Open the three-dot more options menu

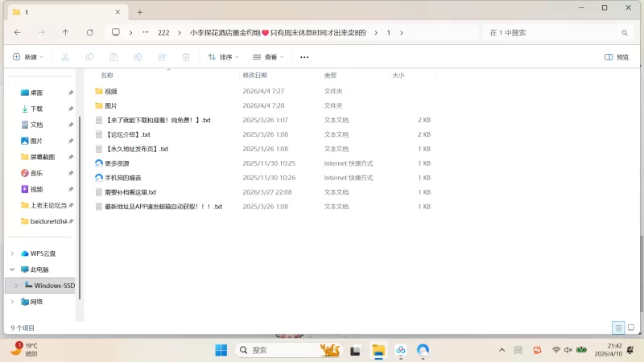pos(304,57)
